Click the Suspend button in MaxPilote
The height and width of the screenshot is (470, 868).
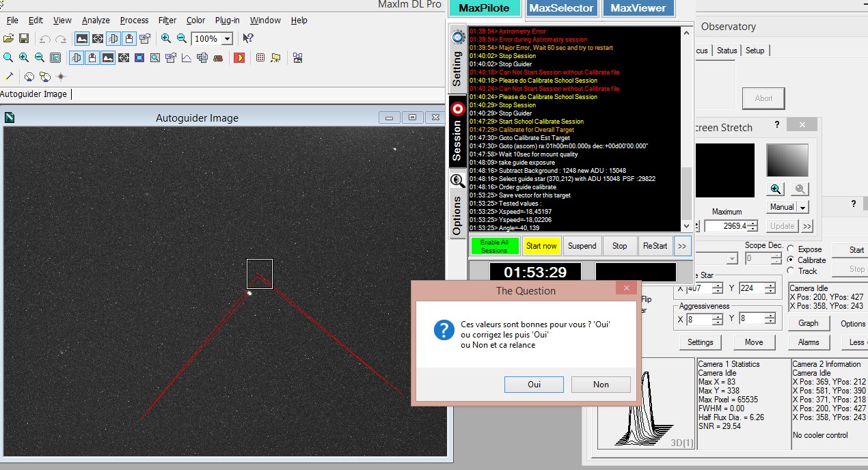(x=582, y=246)
